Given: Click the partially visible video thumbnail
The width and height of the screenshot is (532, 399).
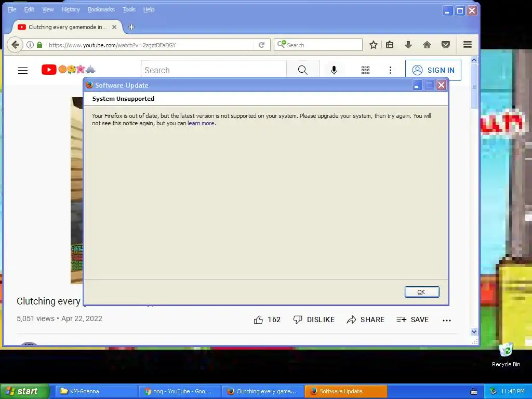Looking at the screenshot, I should (77, 190).
